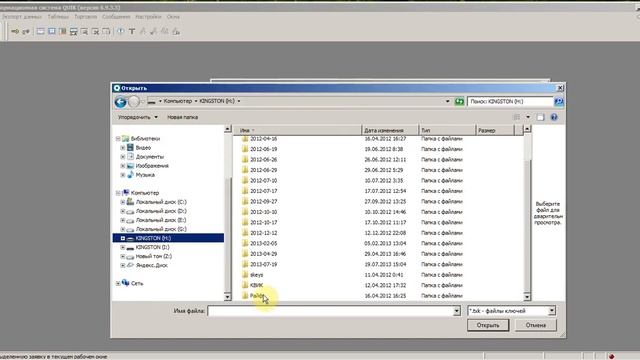Select Локальный диск (E:) in the tree
This screenshot has width=640, height=360.
[161, 220]
